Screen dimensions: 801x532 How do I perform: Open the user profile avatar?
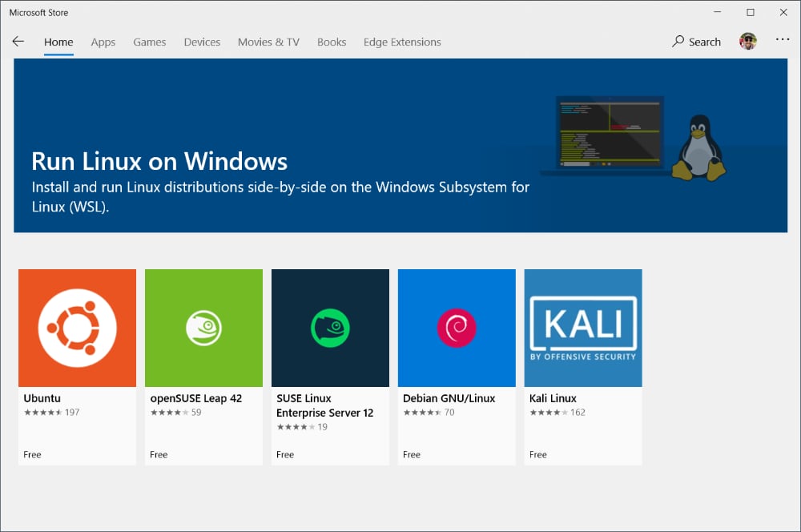[747, 42]
